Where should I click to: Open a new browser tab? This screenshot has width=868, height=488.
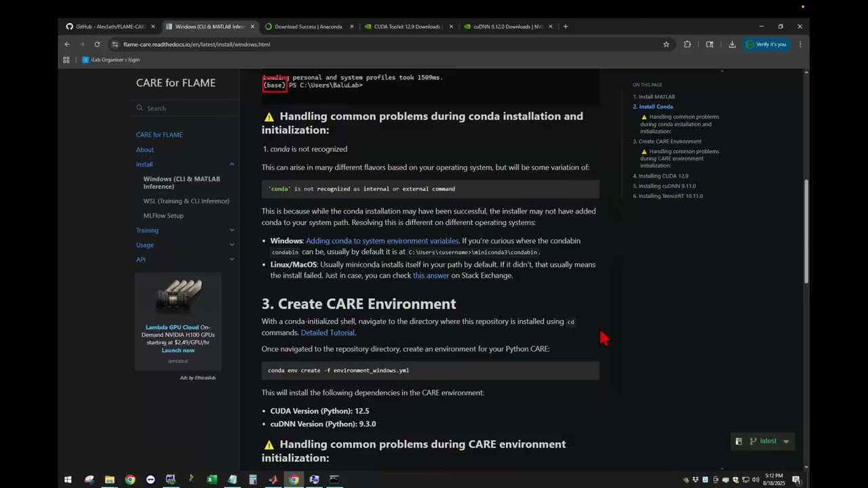(566, 26)
